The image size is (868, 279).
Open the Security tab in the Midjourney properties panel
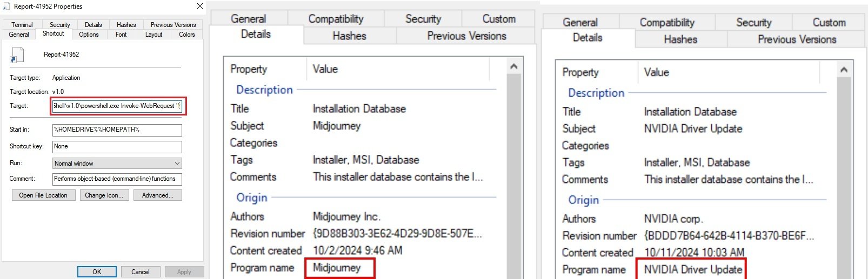pos(423,19)
